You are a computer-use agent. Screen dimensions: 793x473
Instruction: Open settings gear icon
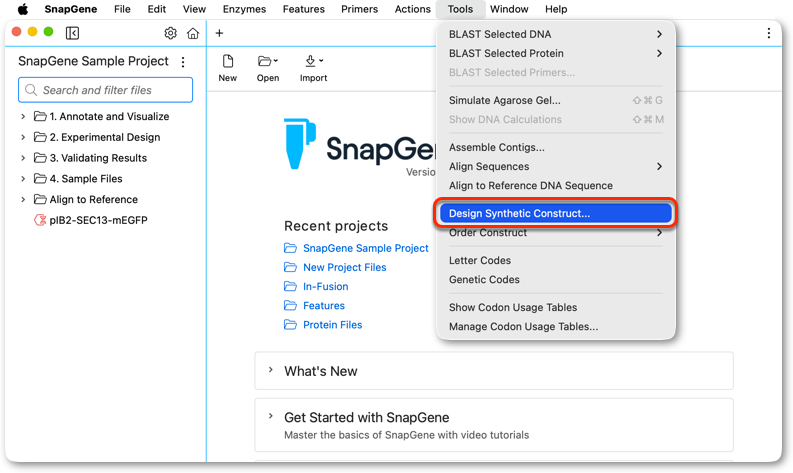(x=170, y=33)
